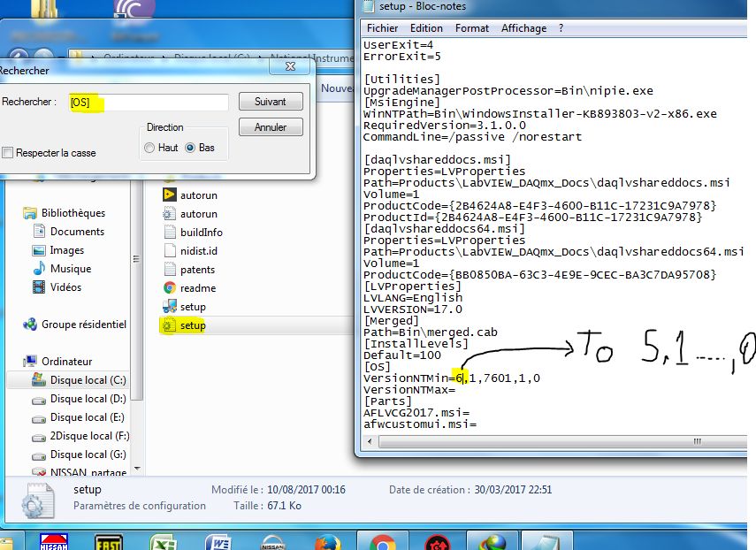The image size is (756, 550).
Task: Close the Rechercher dialog
Action: (290, 66)
